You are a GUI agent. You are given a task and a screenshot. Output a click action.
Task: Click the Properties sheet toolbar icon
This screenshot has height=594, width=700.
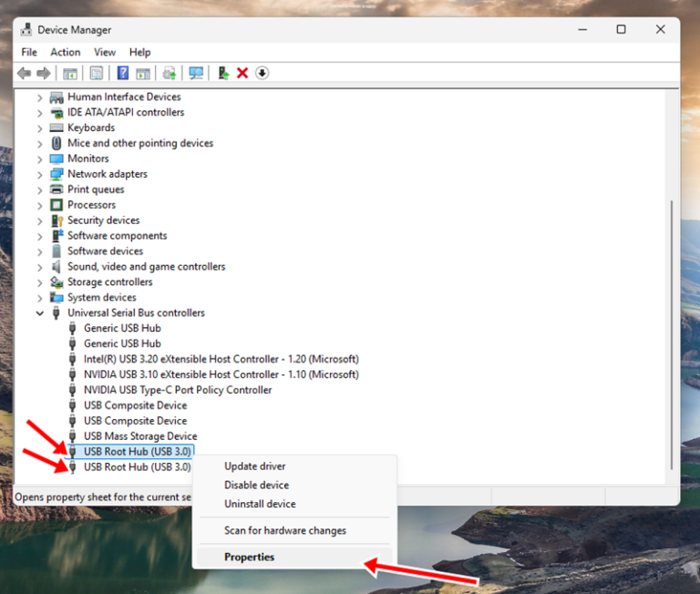97,73
